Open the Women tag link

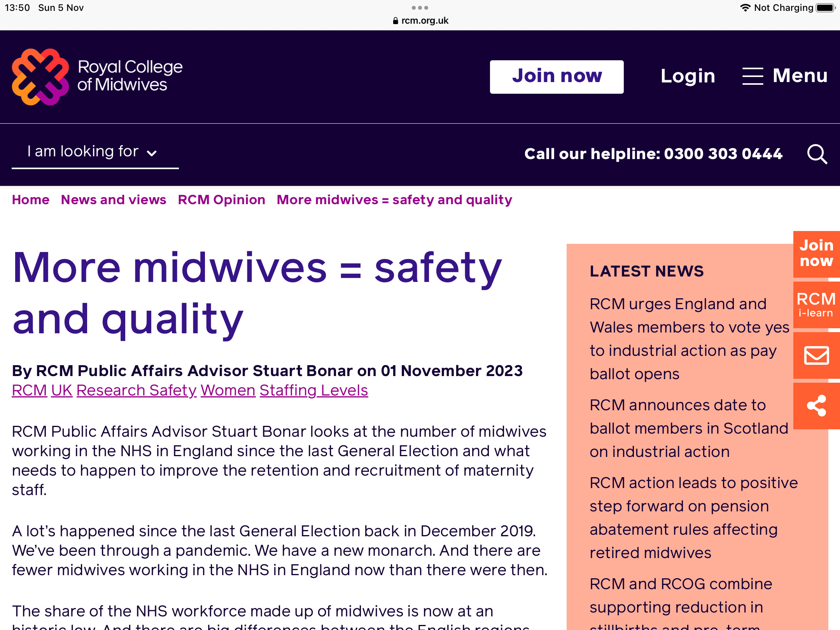(x=228, y=390)
